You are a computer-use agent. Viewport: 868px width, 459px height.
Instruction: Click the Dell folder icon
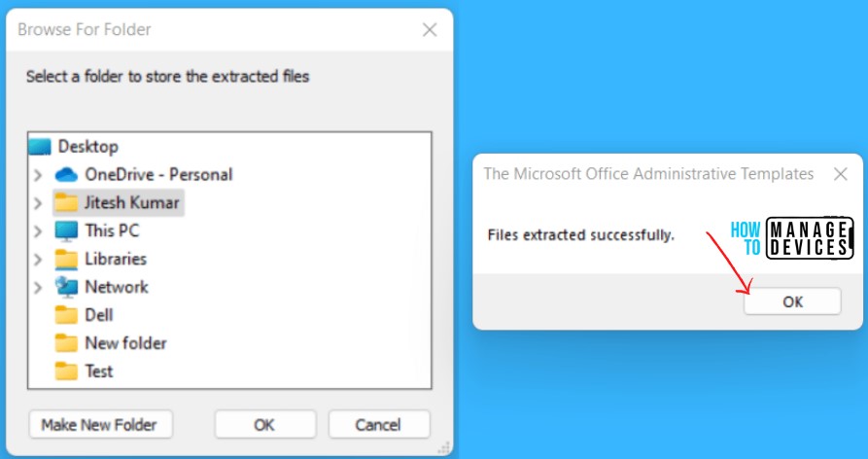coord(66,315)
